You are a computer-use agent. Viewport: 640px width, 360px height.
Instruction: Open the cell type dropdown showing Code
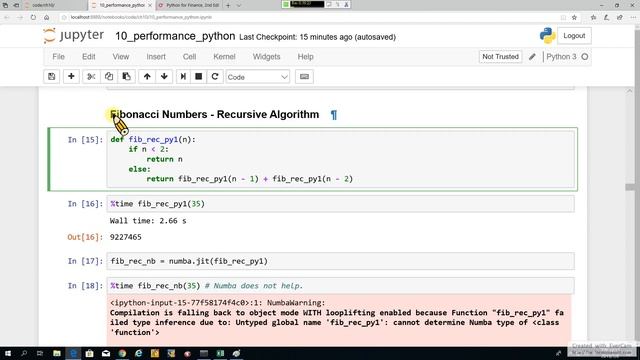pos(258,77)
